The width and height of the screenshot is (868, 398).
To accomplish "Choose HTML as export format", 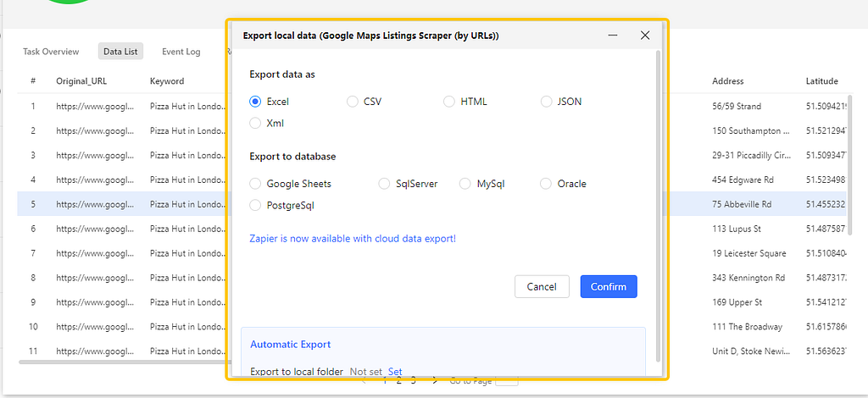I will click(449, 102).
